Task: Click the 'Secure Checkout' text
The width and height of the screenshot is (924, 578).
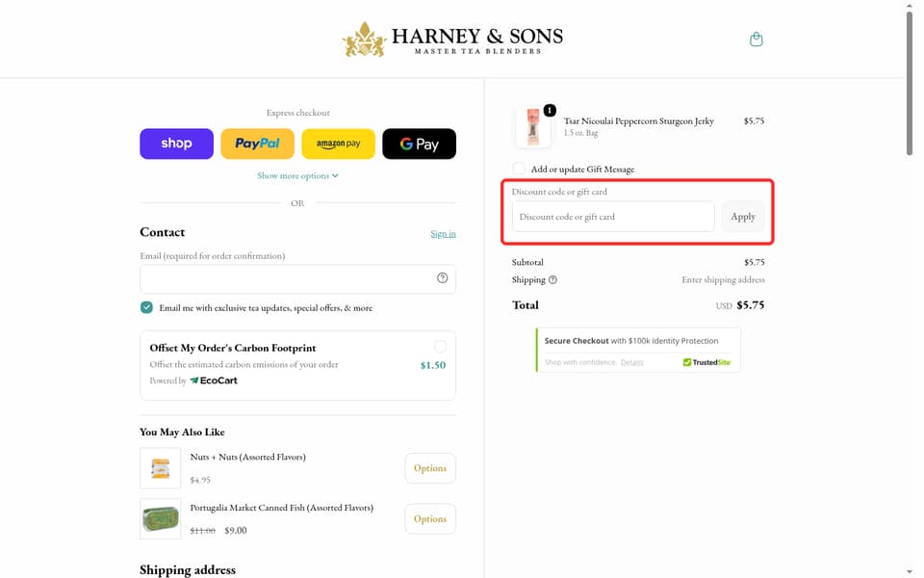Action: click(x=577, y=341)
